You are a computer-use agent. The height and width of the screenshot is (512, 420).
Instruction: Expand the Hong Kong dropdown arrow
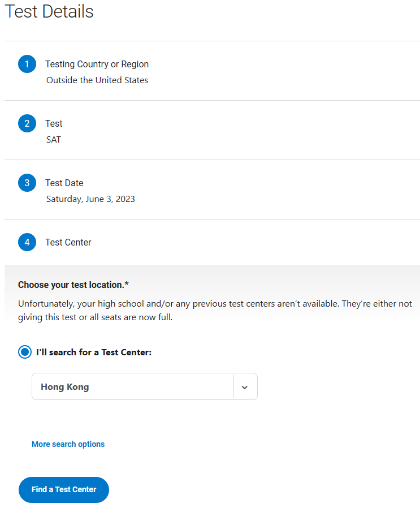coord(245,387)
